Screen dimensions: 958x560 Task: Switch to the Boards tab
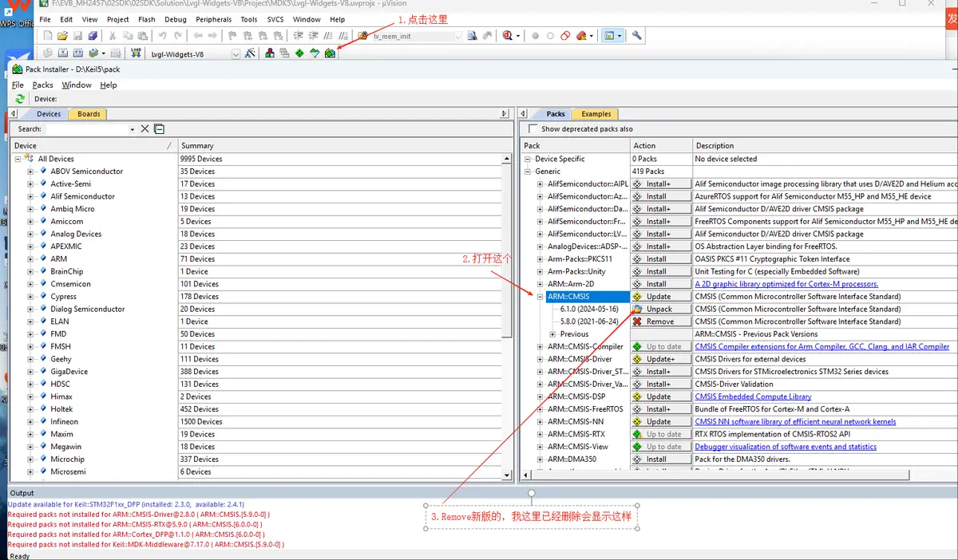click(89, 114)
